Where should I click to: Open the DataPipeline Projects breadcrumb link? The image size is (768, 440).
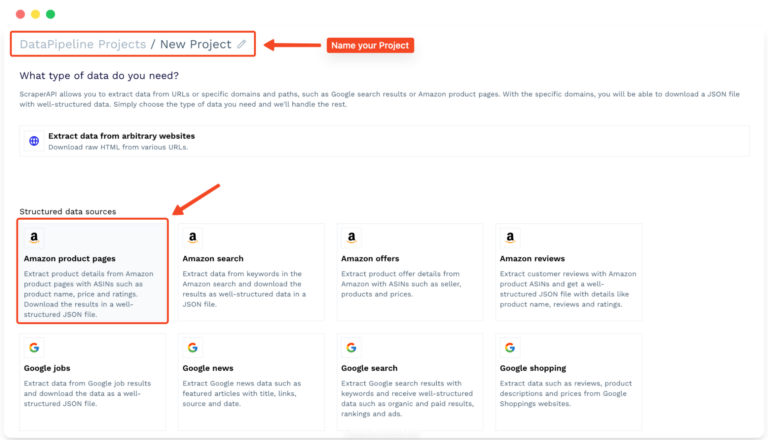pos(82,44)
